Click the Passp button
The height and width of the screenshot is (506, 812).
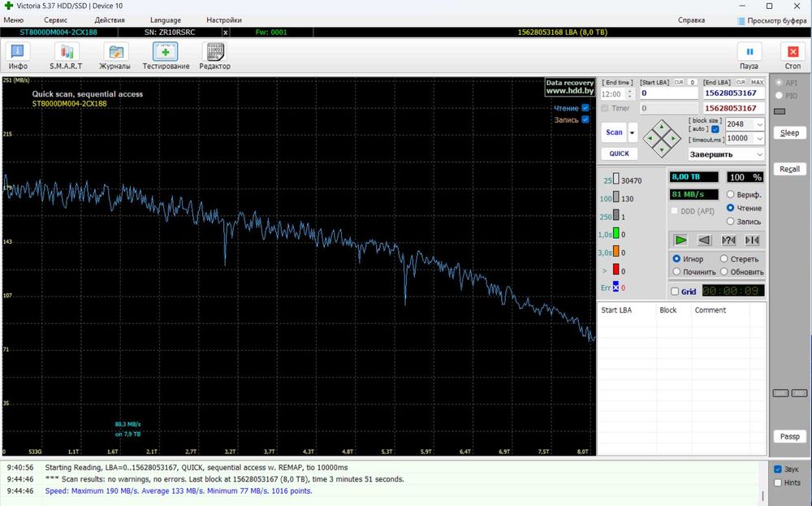[x=789, y=436]
